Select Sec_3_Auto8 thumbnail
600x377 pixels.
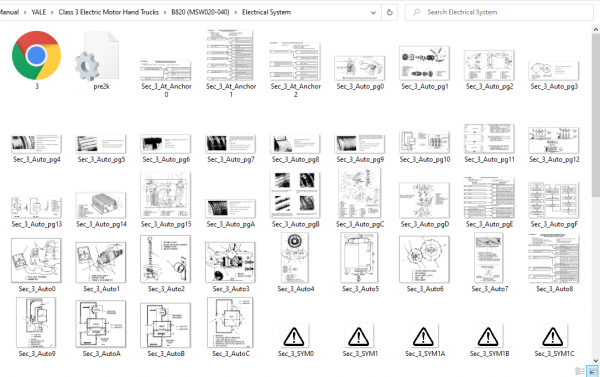[x=554, y=259]
